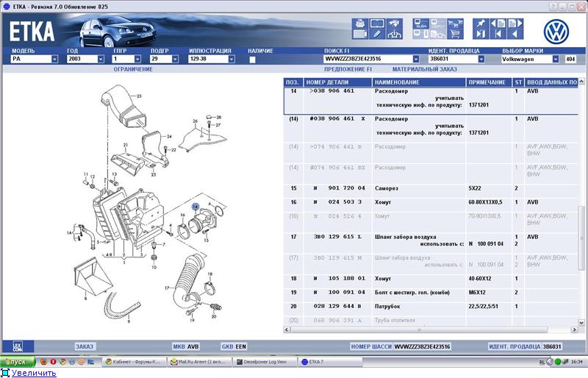Go to next illustration page icon
Viewport: 588px width, 378px height.
tap(515, 24)
